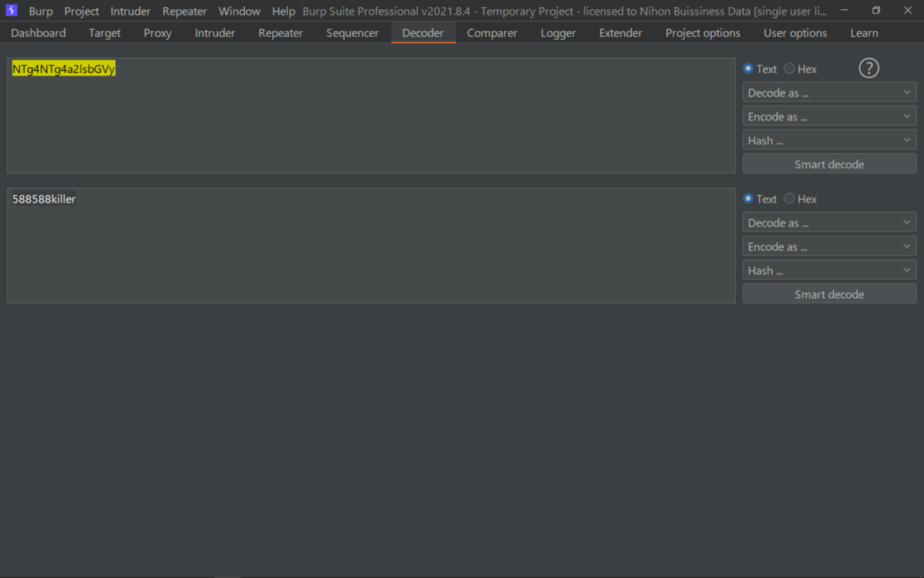
Task: Open the Decoder help question-mark icon
Action: click(869, 69)
